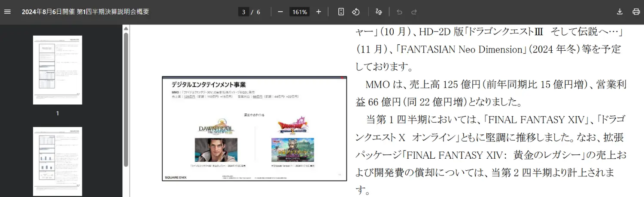The height and width of the screenshot is (197, 644).
Task: Click the Dragon Quest X update banner image
Action: point(292,149)
